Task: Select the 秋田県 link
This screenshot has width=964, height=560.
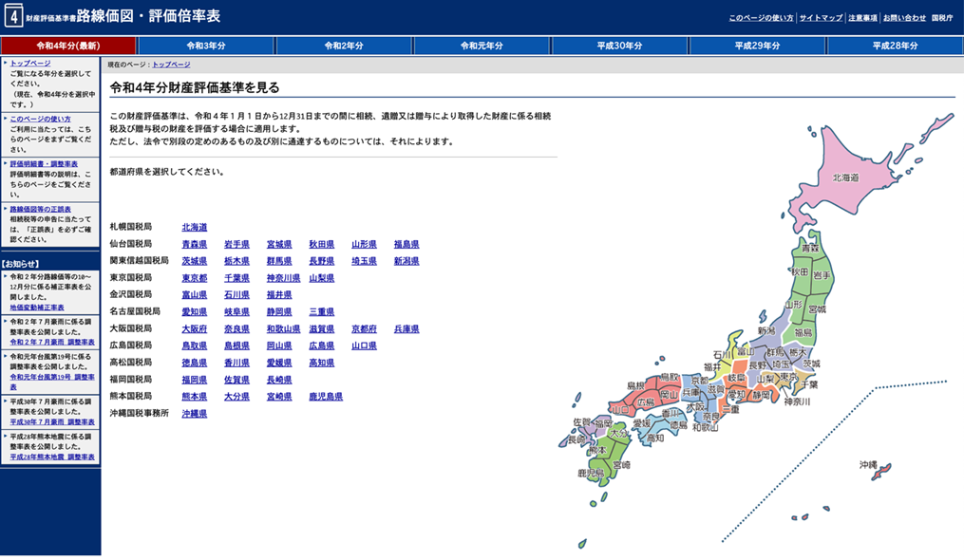Action: click(x=322, y=245)
